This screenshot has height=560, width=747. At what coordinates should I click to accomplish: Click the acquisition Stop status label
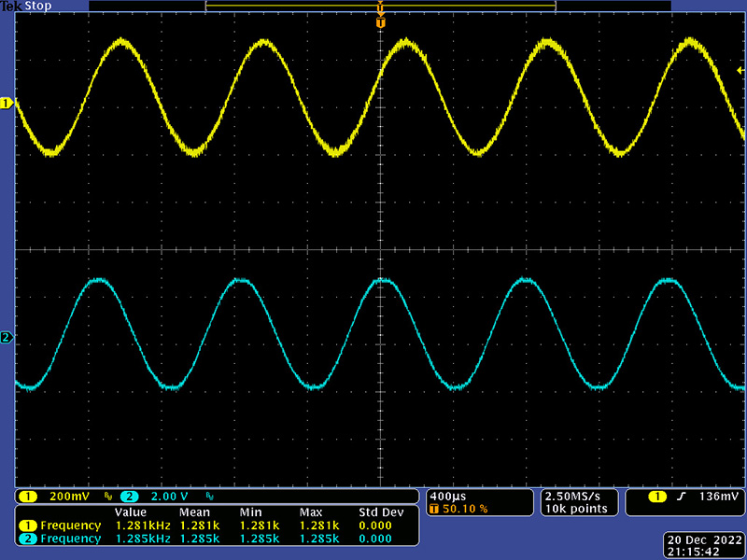[37, 7]
